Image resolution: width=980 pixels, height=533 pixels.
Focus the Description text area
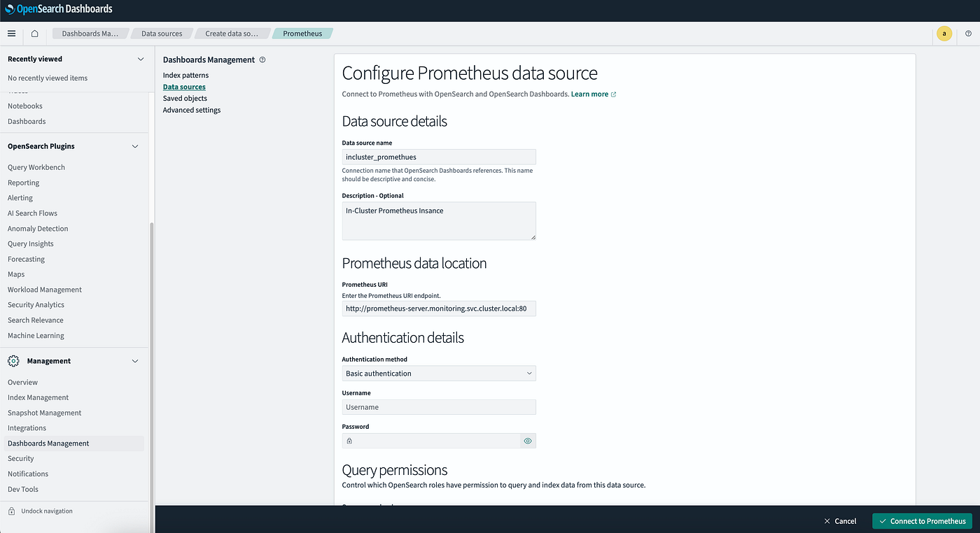point(439,221)
